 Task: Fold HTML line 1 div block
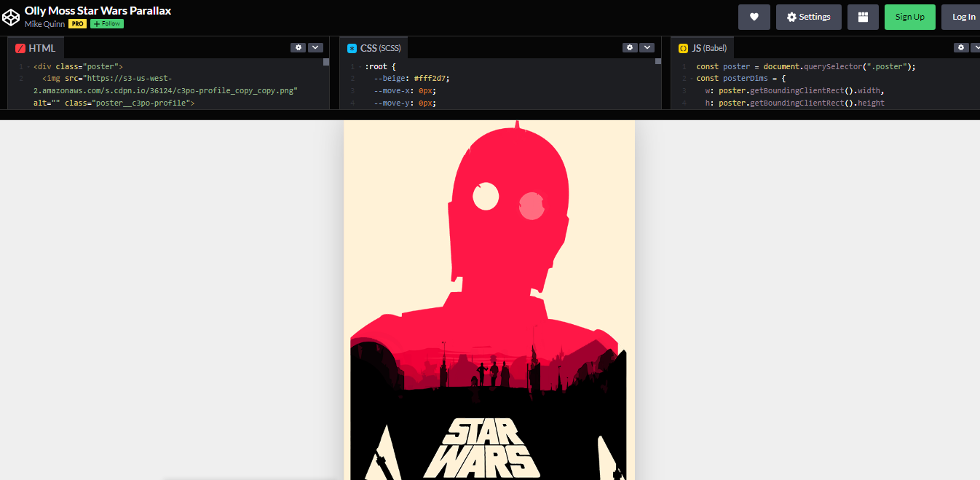(28, 66)
